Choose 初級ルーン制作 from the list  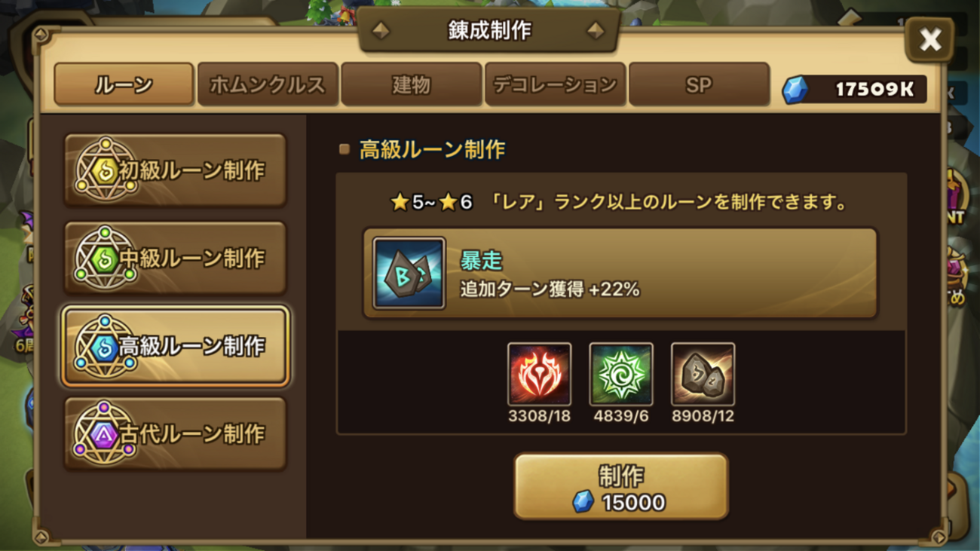[x=175, y=170]
